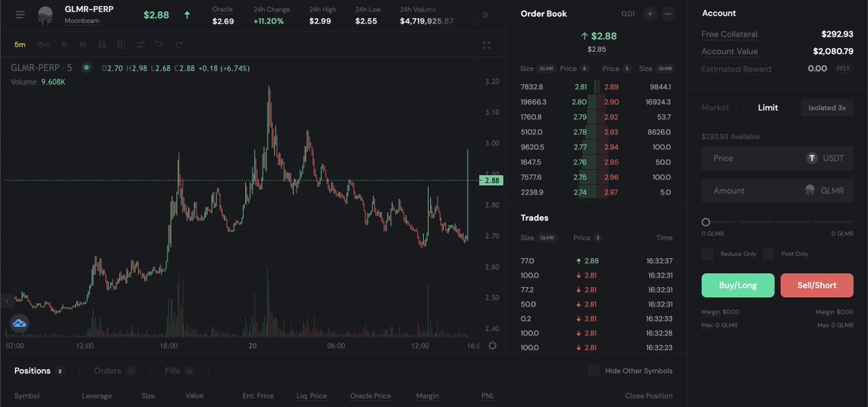Click the green up arrow beside $2.88 header price
This screenshot has width=868, height=407.
187,14
